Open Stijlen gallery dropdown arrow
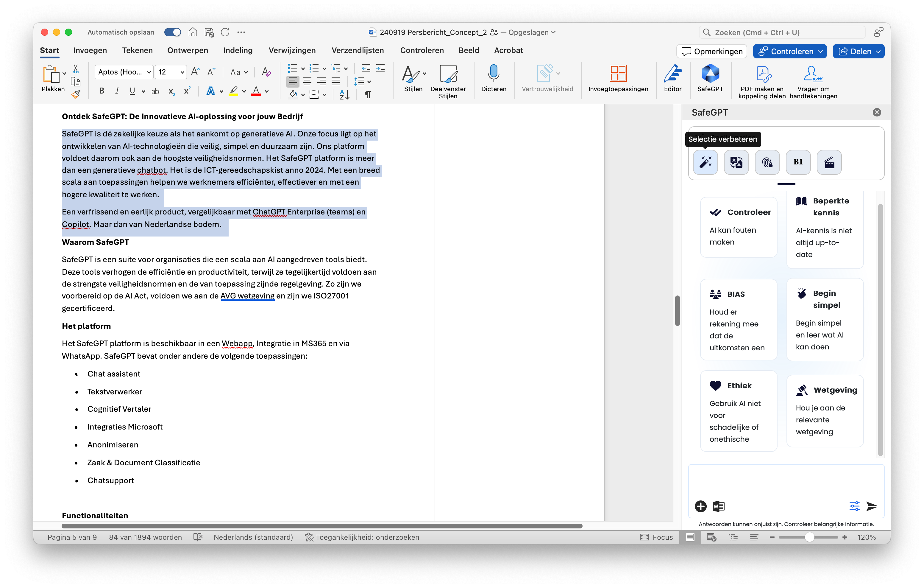 (424, 73)
